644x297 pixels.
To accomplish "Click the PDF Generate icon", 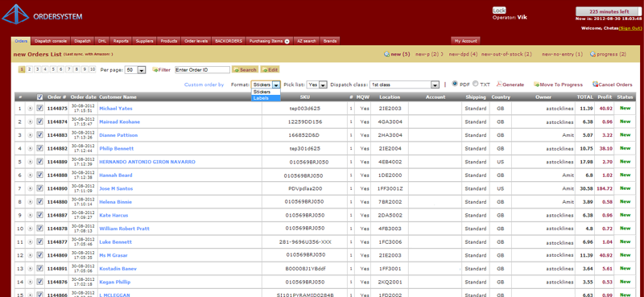I will pyautogui.click(x=499, y=85).
